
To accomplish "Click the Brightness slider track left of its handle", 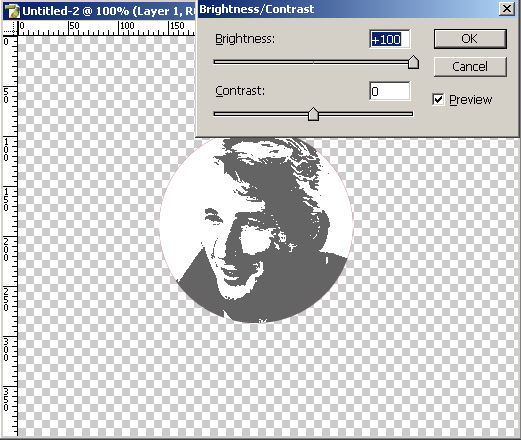I will pyautogui.click(x=310, y=62).
